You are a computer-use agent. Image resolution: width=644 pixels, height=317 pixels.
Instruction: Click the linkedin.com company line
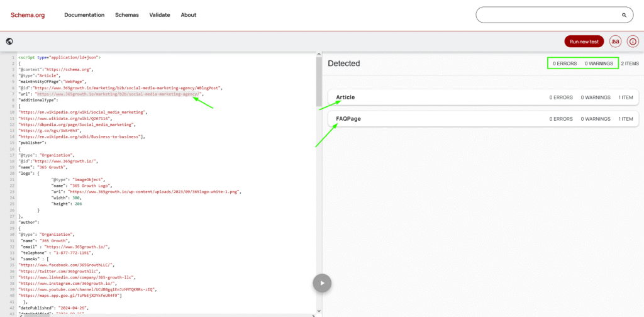click(77, 277)
